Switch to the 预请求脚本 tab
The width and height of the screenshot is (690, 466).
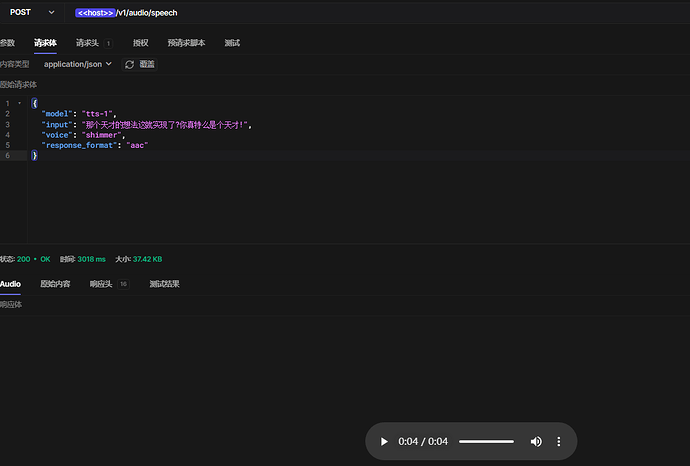click(186, 43)
